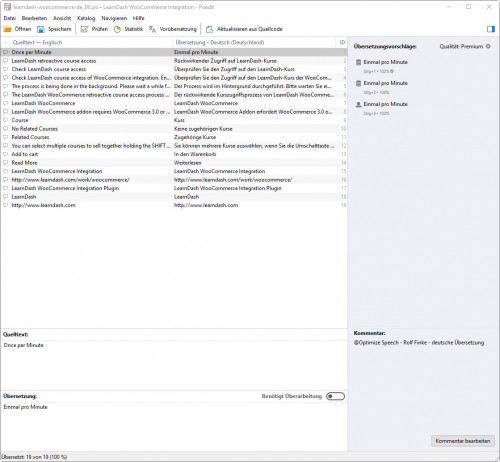Viewport: 500px width, 462px height.
Task: Open Statistik pie chart icon
Action: 117,29
